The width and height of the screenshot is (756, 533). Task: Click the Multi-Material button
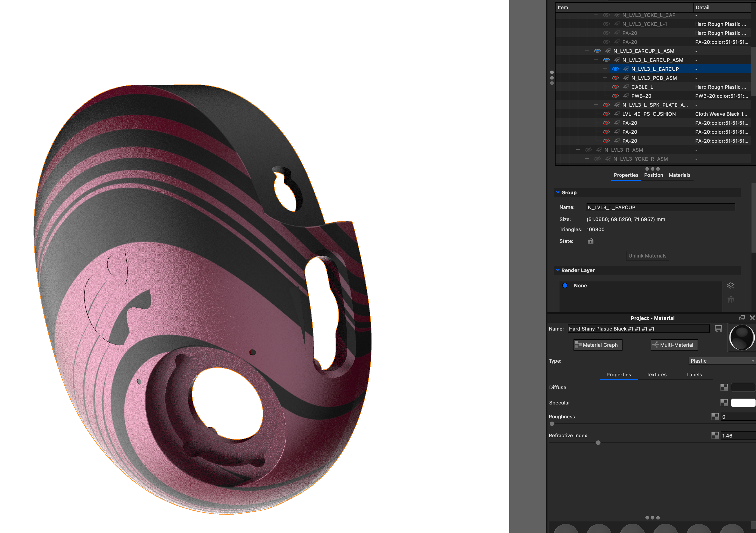pyautogui.click(x=674, y=345)
